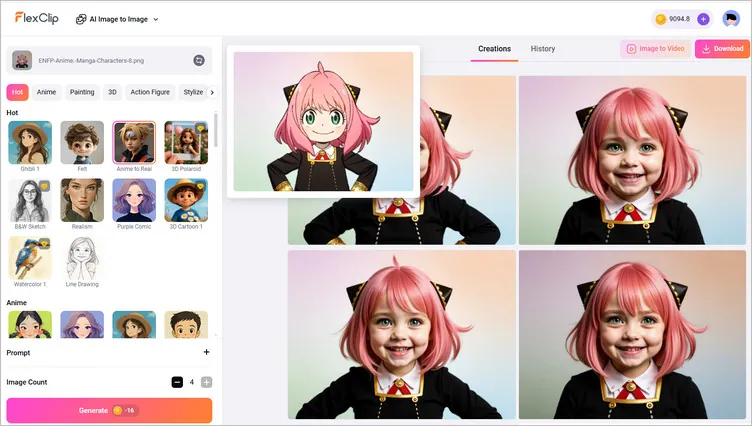Click the Image to Video button
Viewport: 752px width, 426px height.
point(655,48)
